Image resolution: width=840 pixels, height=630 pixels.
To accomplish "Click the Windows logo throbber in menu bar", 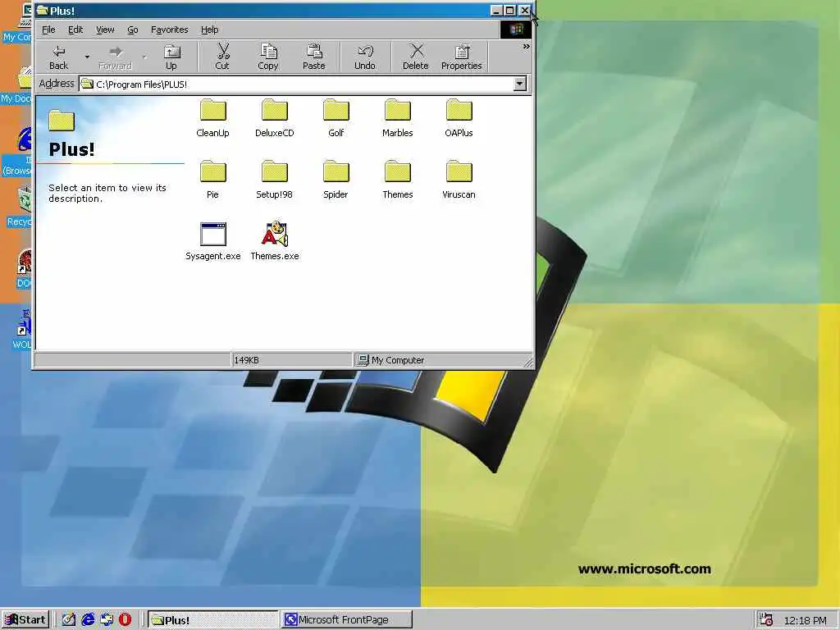I will point(516,30).
